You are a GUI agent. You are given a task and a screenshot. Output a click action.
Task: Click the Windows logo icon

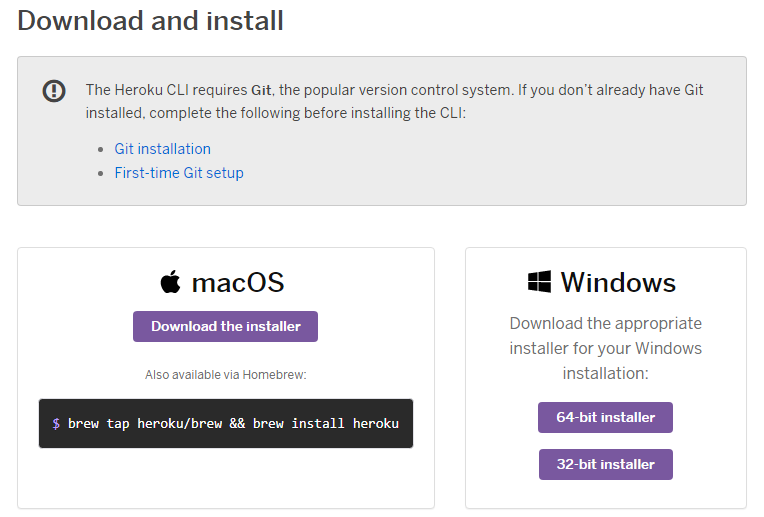pyautogui.click(x=539, y=282)
